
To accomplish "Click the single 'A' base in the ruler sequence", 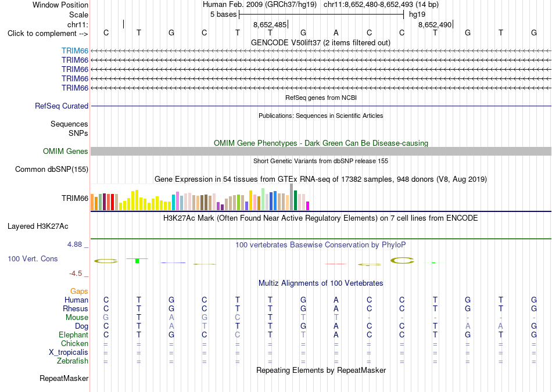I will (x=336, y=33).
